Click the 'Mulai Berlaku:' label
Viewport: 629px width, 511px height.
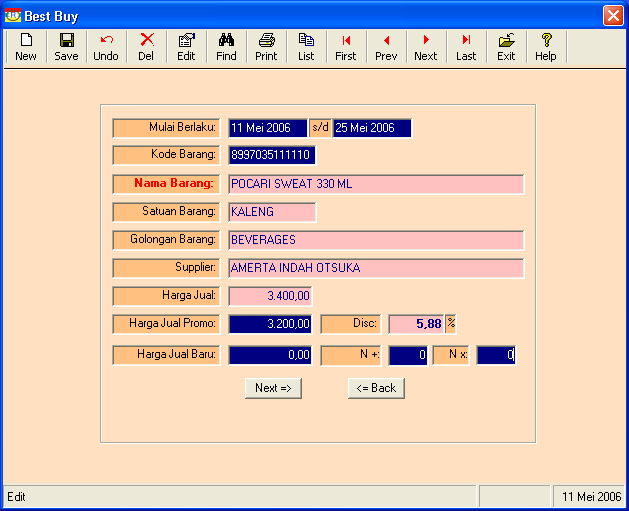point(166,128)
